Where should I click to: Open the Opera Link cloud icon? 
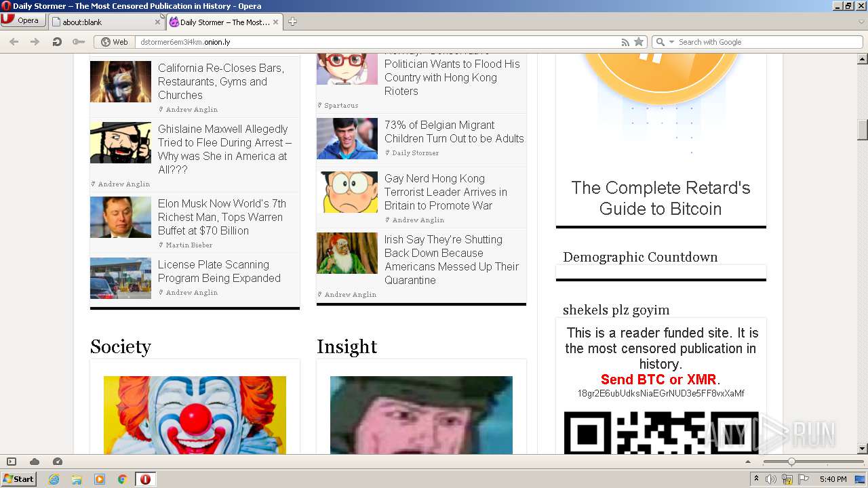pos(35,462)
